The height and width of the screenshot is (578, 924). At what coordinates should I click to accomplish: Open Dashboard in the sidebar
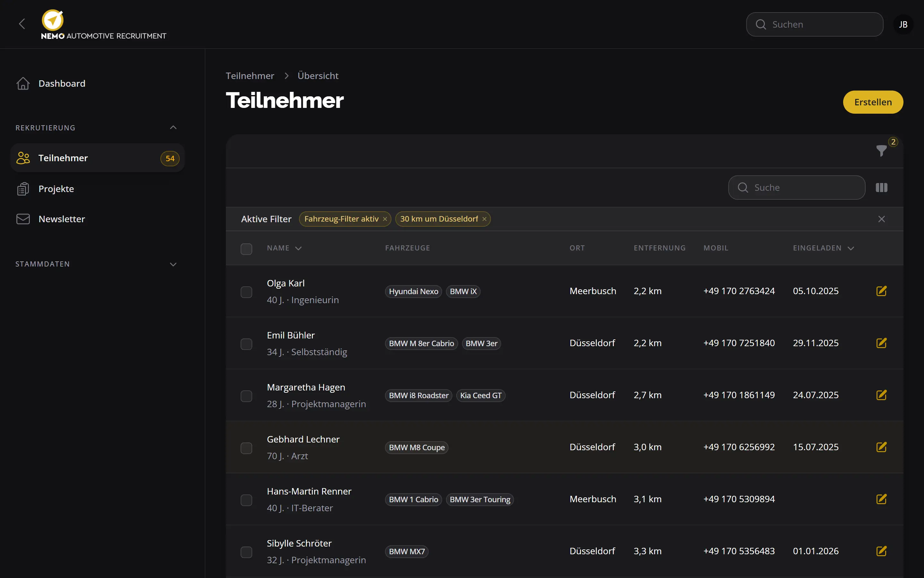click(x=97, y=83)
